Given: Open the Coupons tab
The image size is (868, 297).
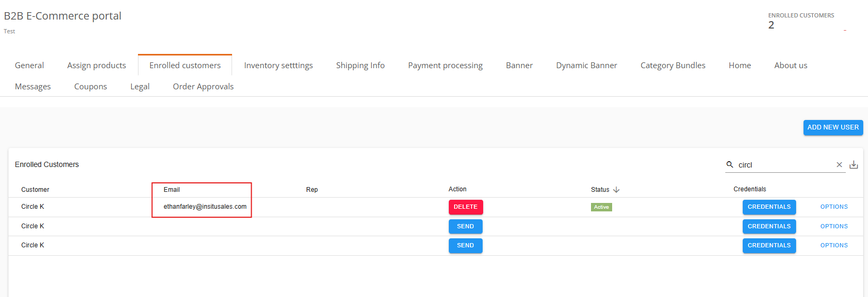Looking at the screenshot, I should point(90,87).
